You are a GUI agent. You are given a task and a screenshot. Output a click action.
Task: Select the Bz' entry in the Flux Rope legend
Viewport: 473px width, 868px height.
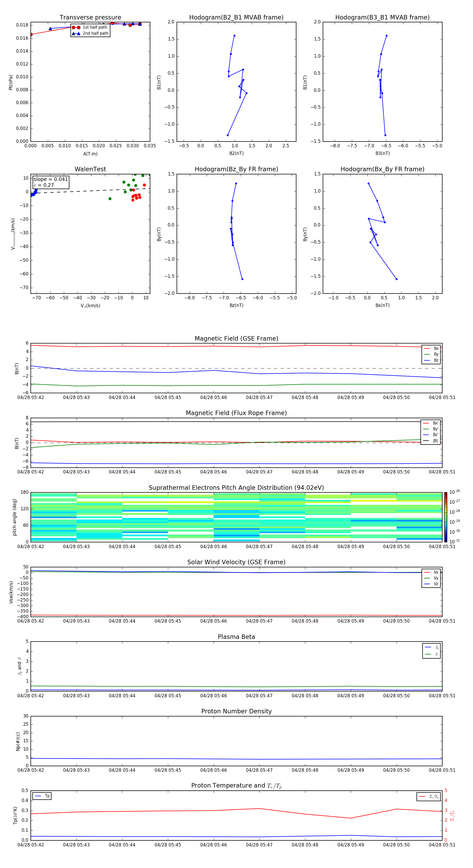[431, 435]
